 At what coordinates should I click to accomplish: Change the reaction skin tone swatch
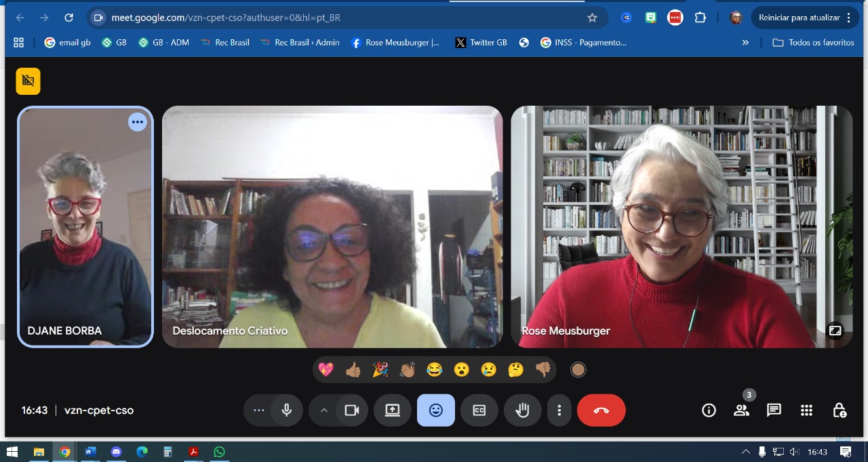(578, 370)
